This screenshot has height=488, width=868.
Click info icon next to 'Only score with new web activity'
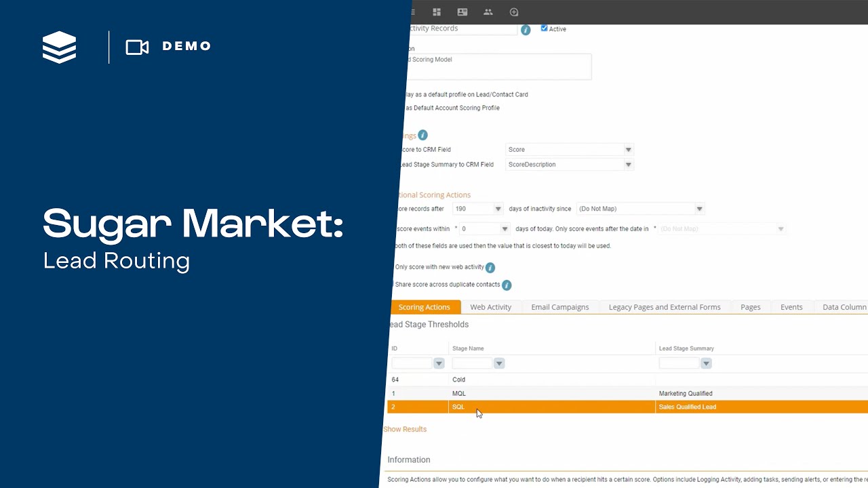[490, 268]
